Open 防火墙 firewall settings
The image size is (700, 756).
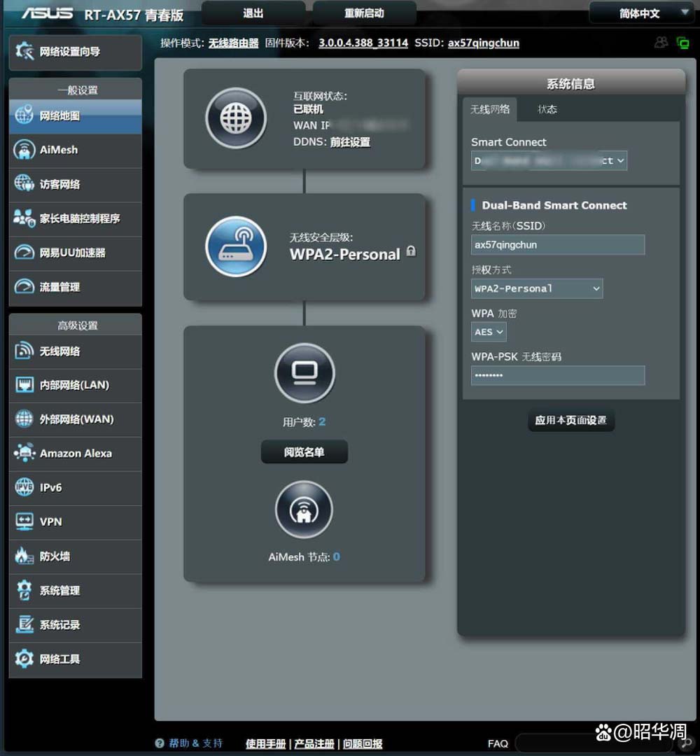(75, 556)
